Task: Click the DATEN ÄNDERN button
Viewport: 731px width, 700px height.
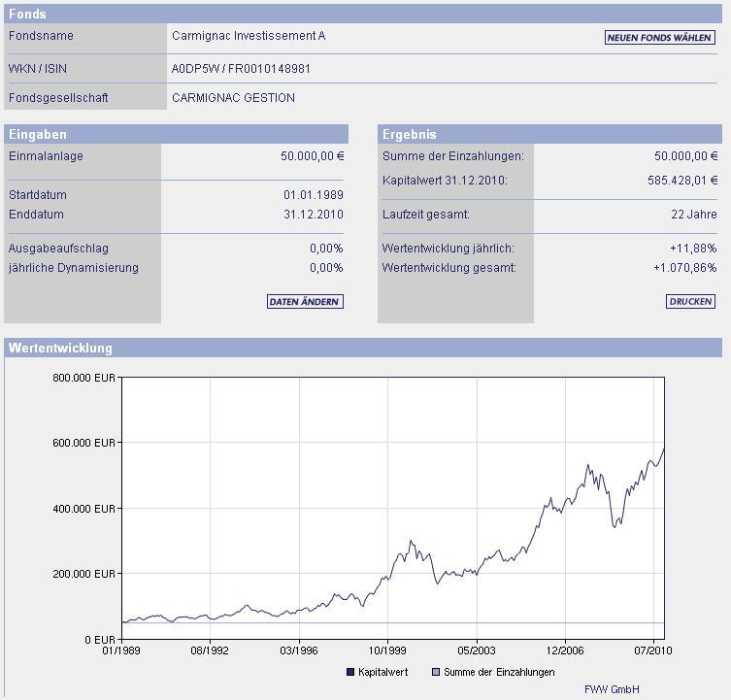Action: (x=305, y=301)
